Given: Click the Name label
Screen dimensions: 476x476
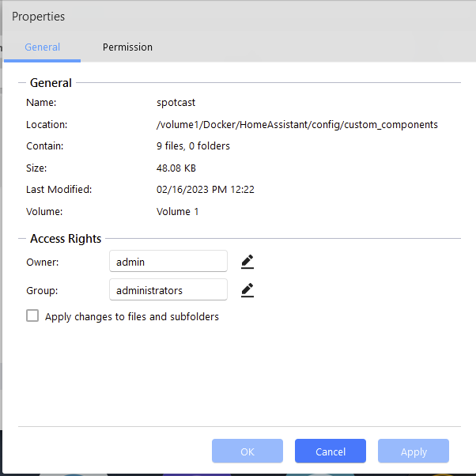Looking at the screenshot, I should 41,103.
